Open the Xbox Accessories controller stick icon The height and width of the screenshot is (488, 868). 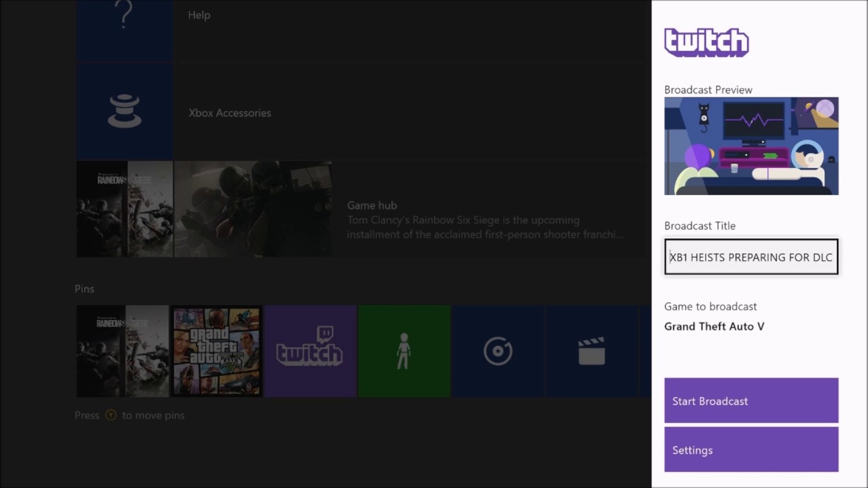[x=125, y=112]
